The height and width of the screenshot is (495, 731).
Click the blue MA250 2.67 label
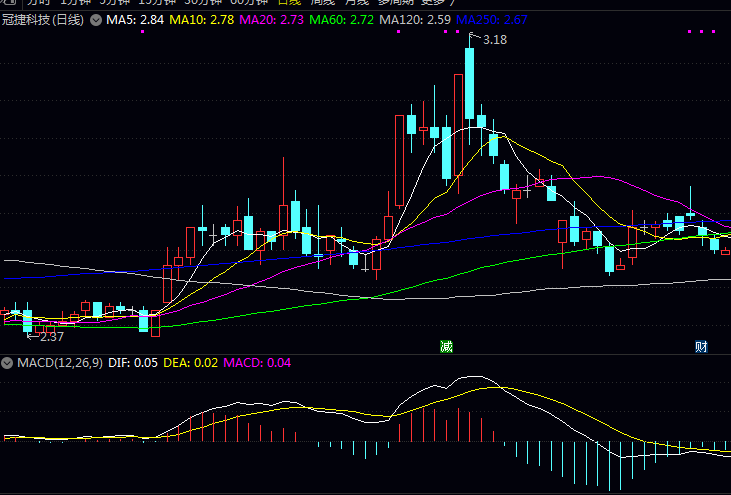492,20
